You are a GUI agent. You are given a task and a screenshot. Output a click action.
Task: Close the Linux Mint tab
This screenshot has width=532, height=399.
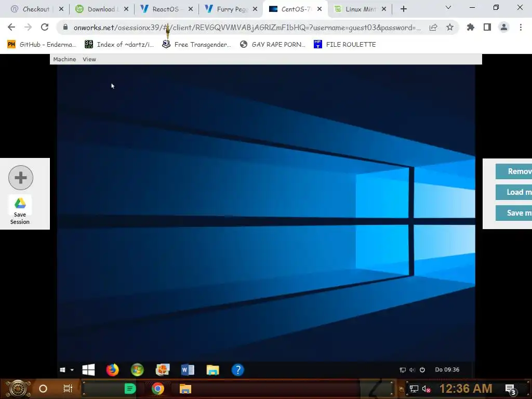(x=384, y=9)
